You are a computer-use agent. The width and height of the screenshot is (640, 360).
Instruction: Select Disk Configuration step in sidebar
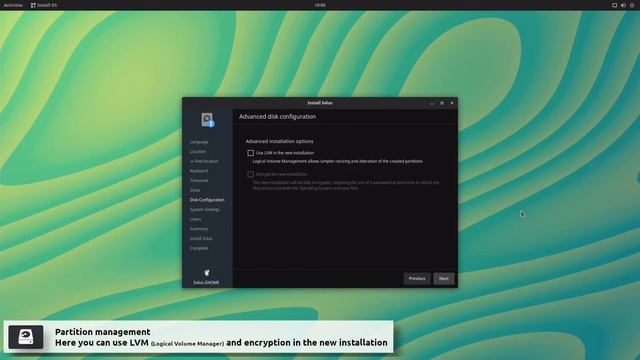pos(207,200)
